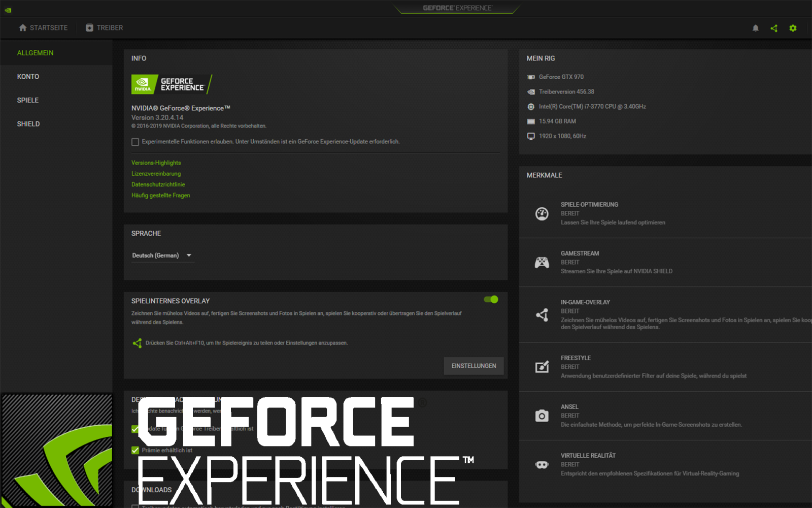Open the Deutsch (German) language dropdown

161,256
